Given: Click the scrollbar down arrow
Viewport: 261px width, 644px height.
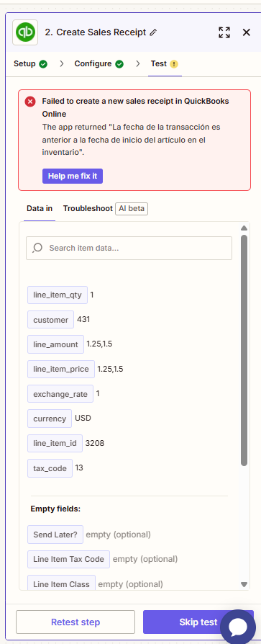Looking at the screenshot, I should [244, 584].
